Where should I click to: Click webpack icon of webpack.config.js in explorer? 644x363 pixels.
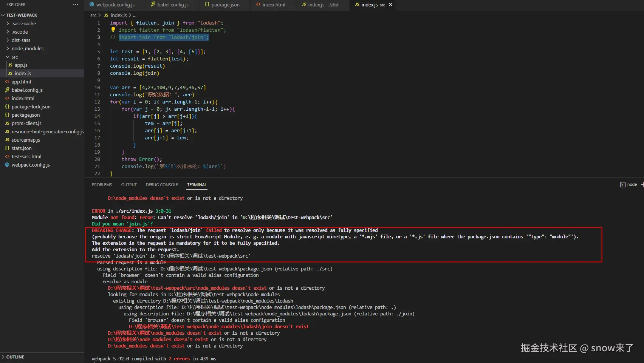(7, 165)
